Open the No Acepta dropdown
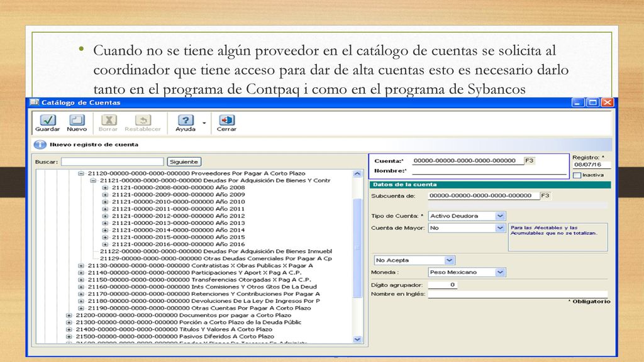Screen dimensions: 644x362 coord(449,260)
